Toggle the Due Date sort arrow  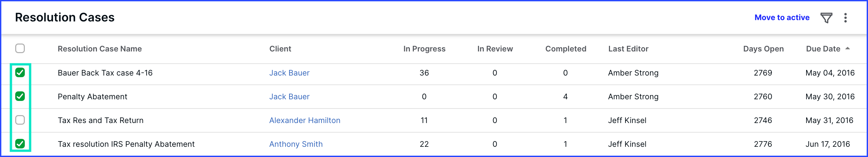[847, 48]
